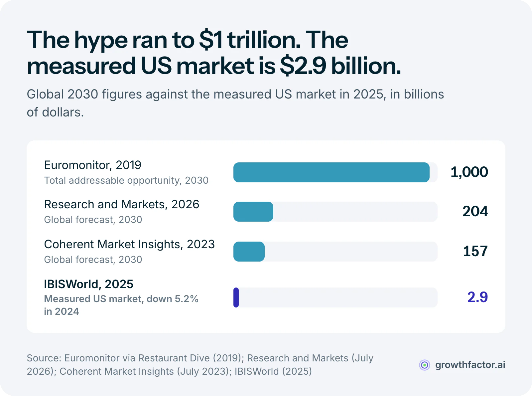Click the IBISWorld purple 2.9 bar
The width and height of the screenshot is (532, 396).
[x=236, y=297]
